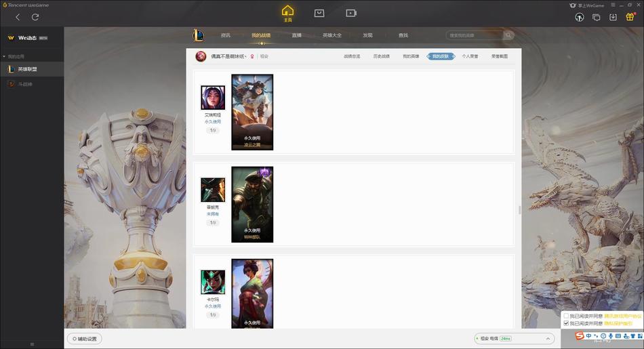
Task: Open 辅助设置 button at bottom left
Action: [85, 339]
